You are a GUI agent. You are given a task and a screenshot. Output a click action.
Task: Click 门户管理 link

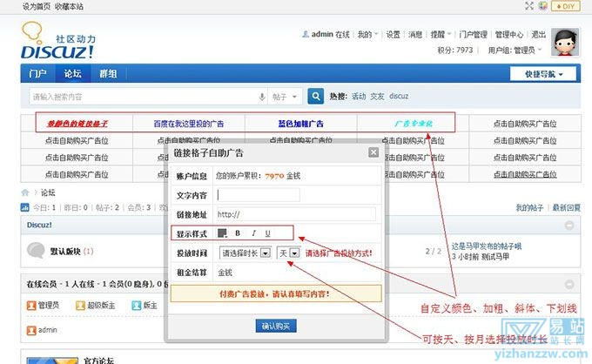473,34
